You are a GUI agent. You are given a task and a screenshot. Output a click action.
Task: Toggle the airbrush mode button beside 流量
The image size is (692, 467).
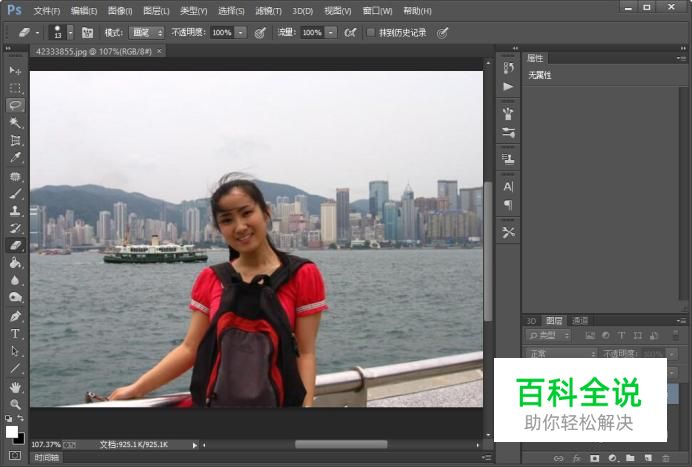(x=350, y=32)
